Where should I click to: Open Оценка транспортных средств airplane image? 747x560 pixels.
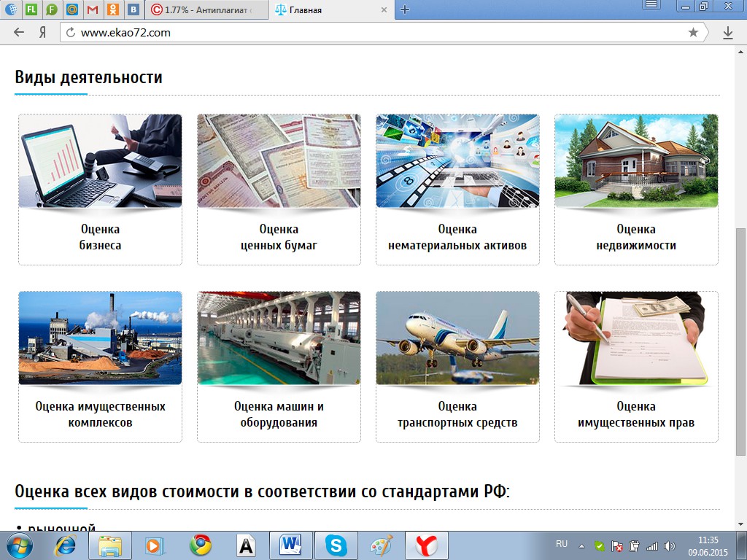point(457,338)
